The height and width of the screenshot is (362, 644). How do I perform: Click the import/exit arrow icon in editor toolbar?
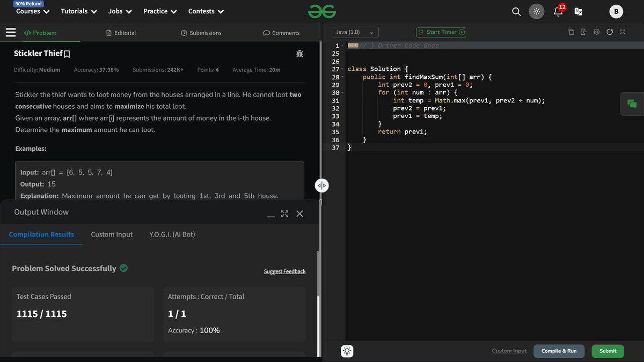pyautogui.click(x=584, y=32)
